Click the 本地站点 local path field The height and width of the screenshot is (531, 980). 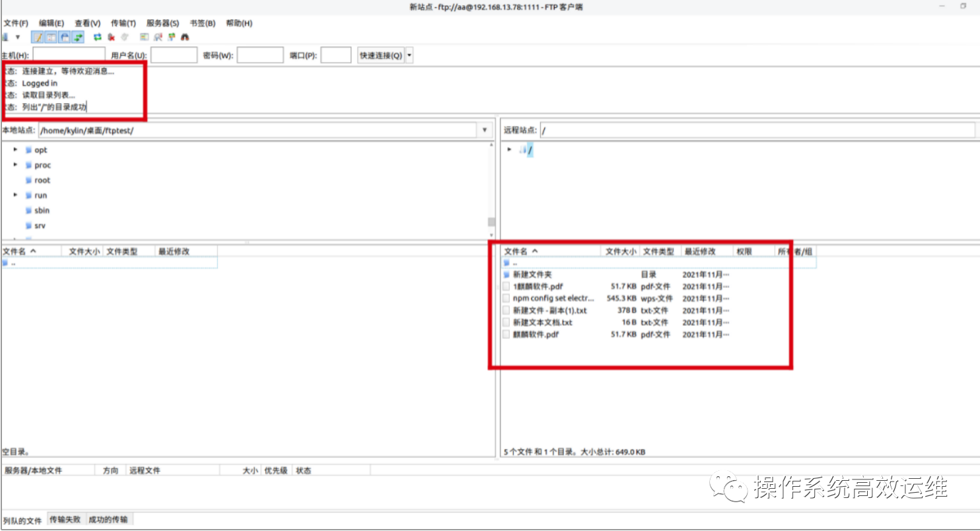(258, 130)
